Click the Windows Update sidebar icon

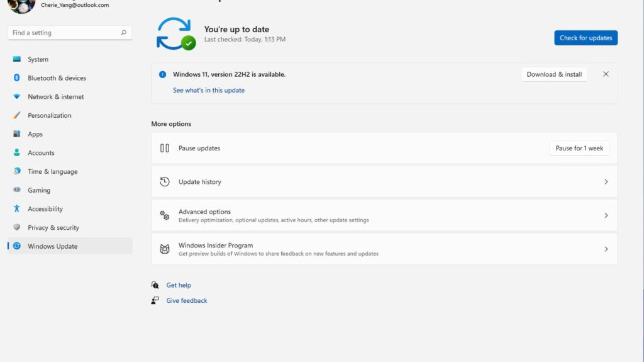(x=17, y=246)
